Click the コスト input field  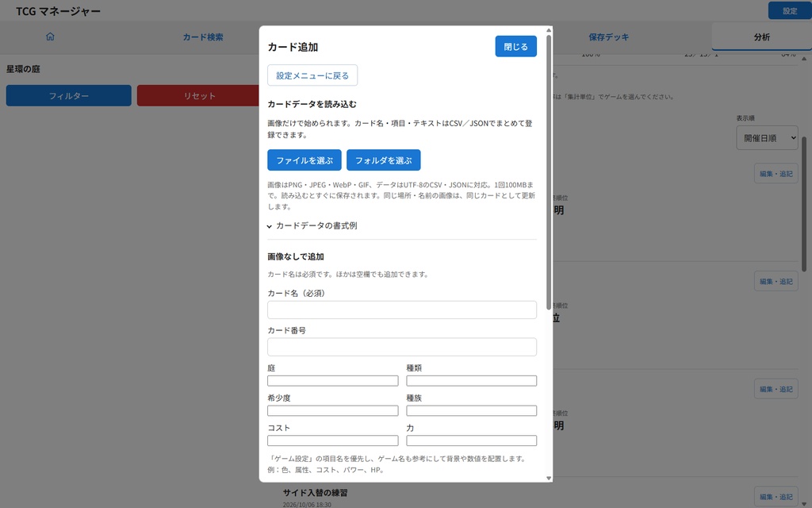(x=332, y=441)
